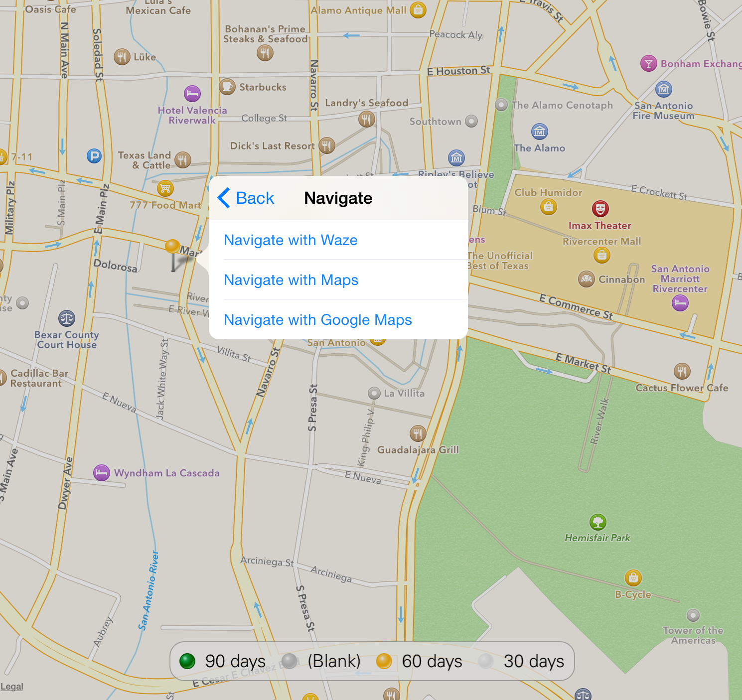Screen dimensions: 742x700
Task: Open the Legal link
Action: point(11,687)
